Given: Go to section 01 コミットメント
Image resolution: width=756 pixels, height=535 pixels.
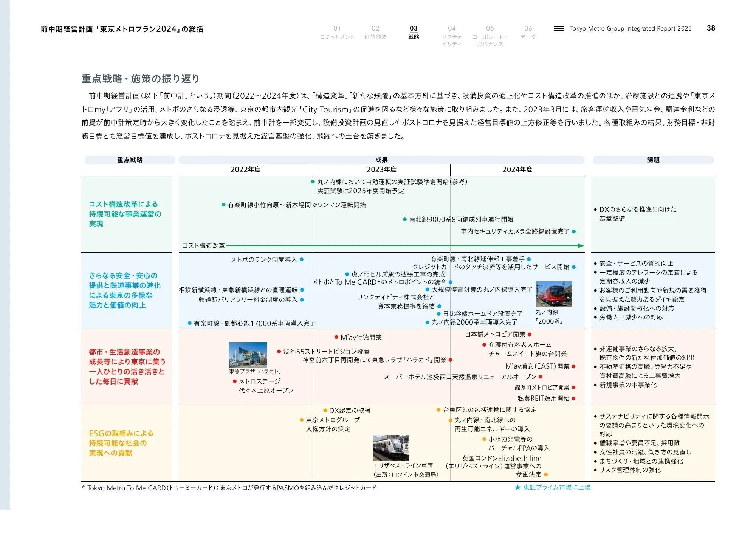Looking at the screenshot, I should point(337,33).
